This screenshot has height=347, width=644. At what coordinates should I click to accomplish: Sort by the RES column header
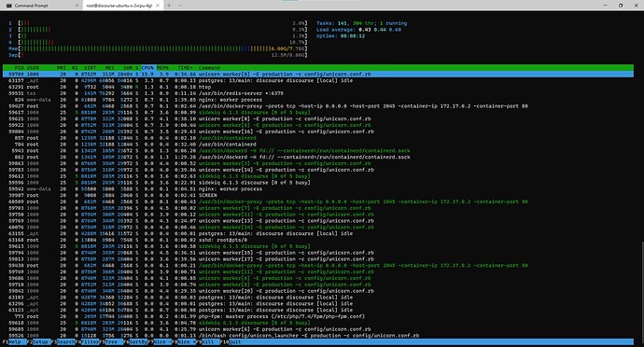point(109,68)
